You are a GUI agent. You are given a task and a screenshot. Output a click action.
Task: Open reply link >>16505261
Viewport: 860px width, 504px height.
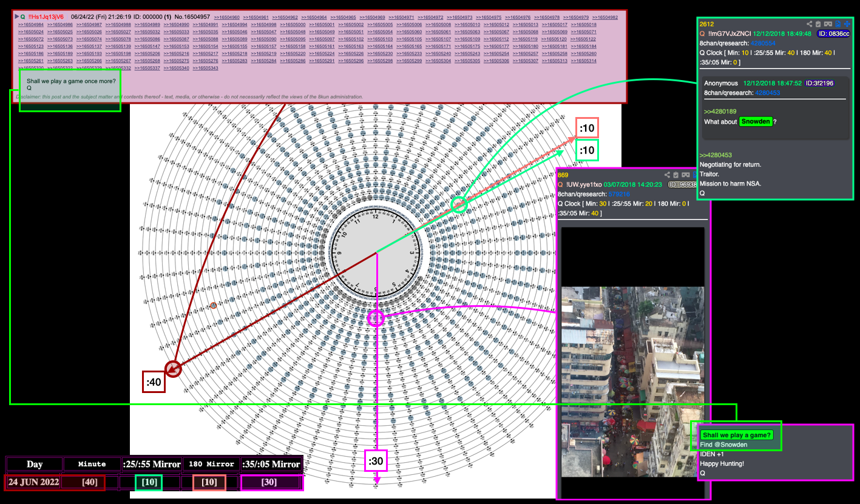pyautogui.click(x=31, y=61)
